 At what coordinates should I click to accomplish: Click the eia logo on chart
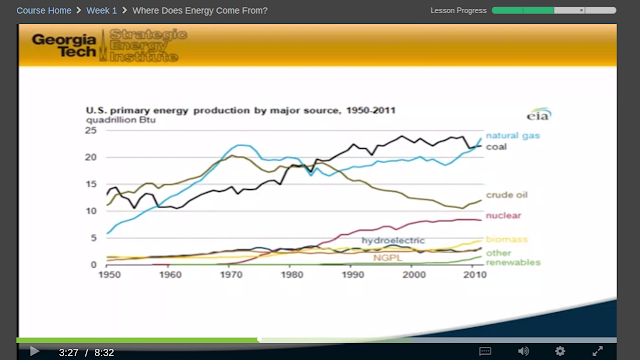click(x=539, y=115)
